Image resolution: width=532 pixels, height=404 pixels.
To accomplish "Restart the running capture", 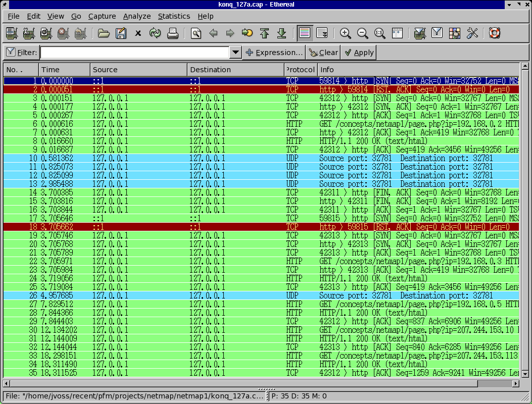I will coord(80,33).
